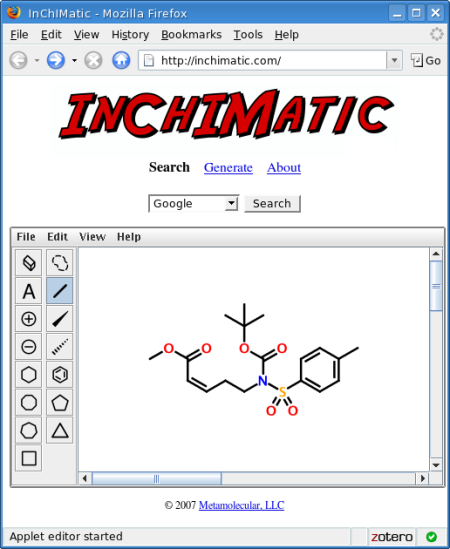Choose the atom label A tool

click(x=28, y=291)
